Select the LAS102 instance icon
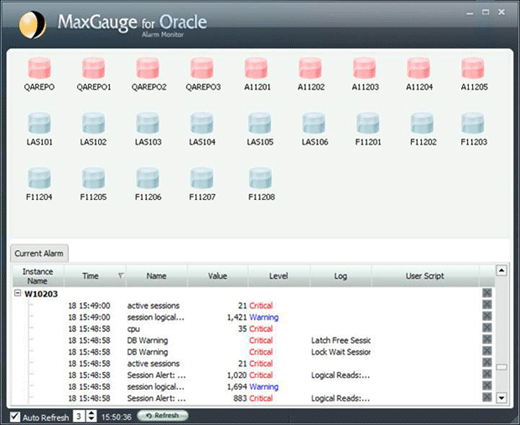Screen dimensions: 520x425 click(94, 123)
